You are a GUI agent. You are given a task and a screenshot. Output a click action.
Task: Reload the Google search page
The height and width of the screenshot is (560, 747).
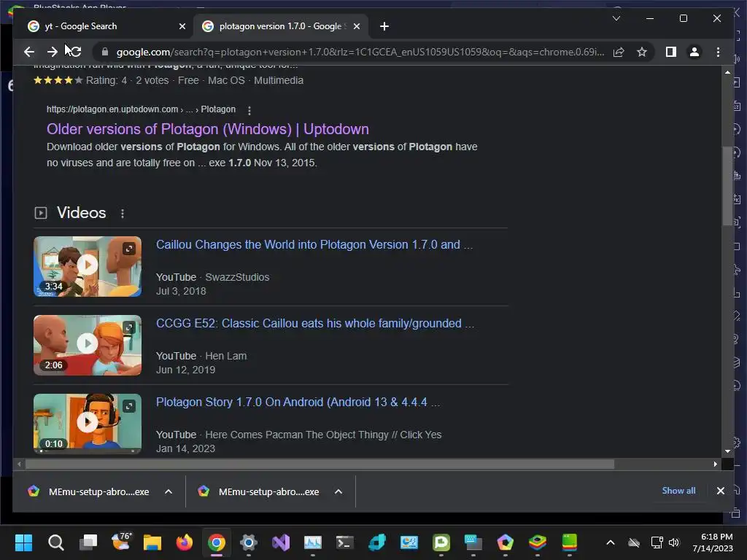[x=75, y=52]
